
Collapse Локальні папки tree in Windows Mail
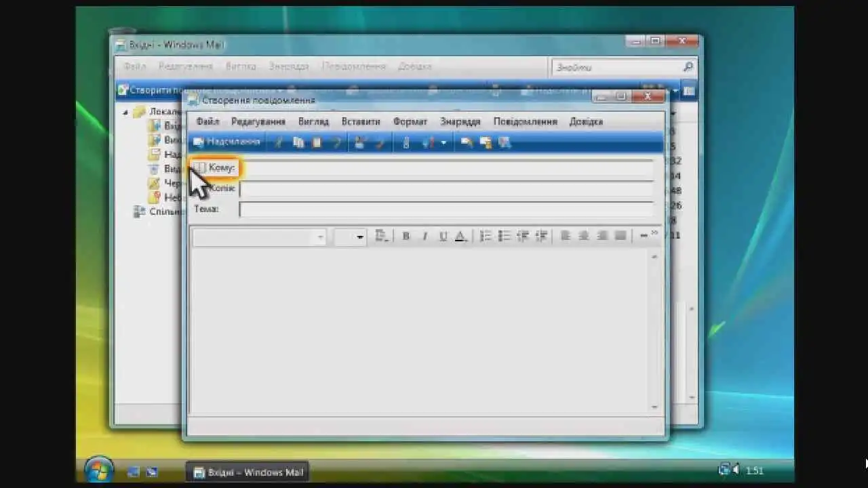click(x=126, y=113)
